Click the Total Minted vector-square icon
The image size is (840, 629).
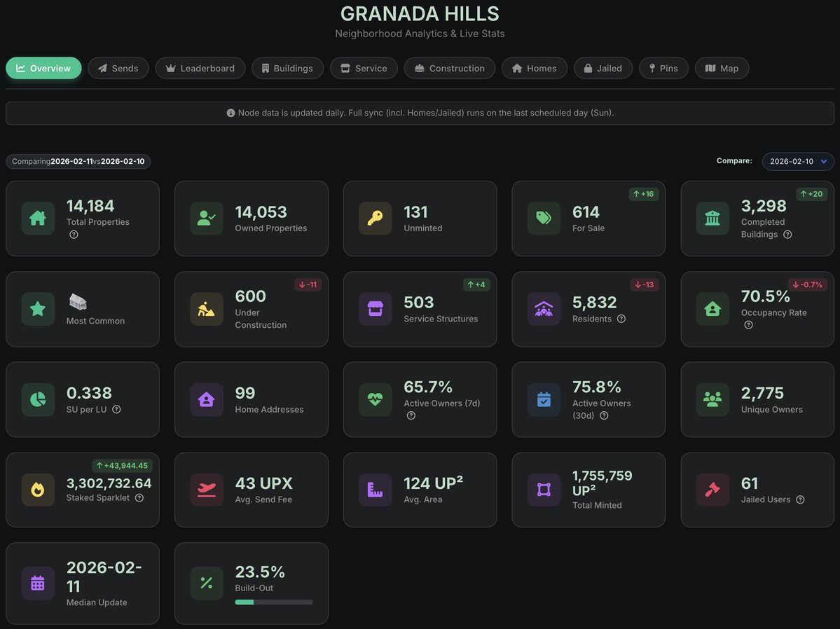coord(544,490)
